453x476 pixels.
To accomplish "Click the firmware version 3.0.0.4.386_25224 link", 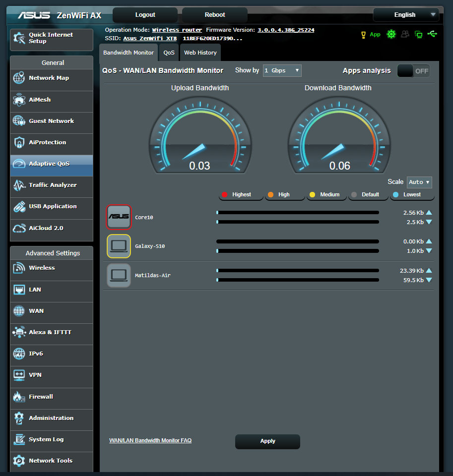I will [x=286, y=30].
